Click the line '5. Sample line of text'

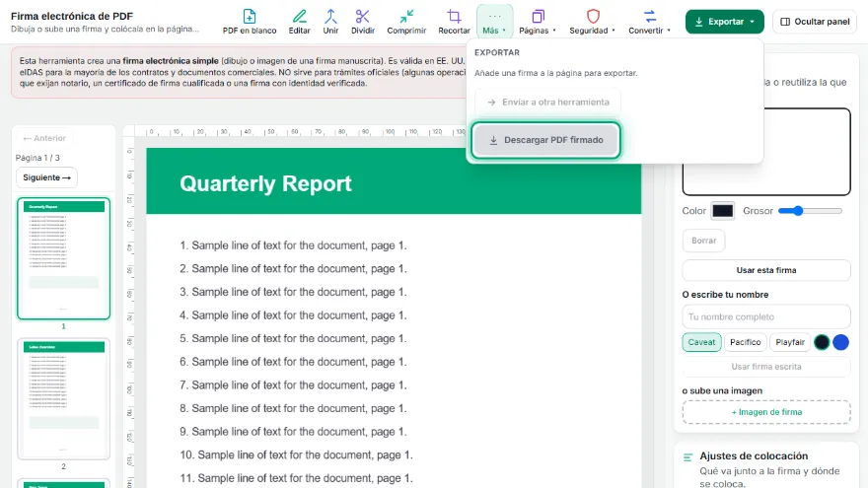tap(293, 338)
